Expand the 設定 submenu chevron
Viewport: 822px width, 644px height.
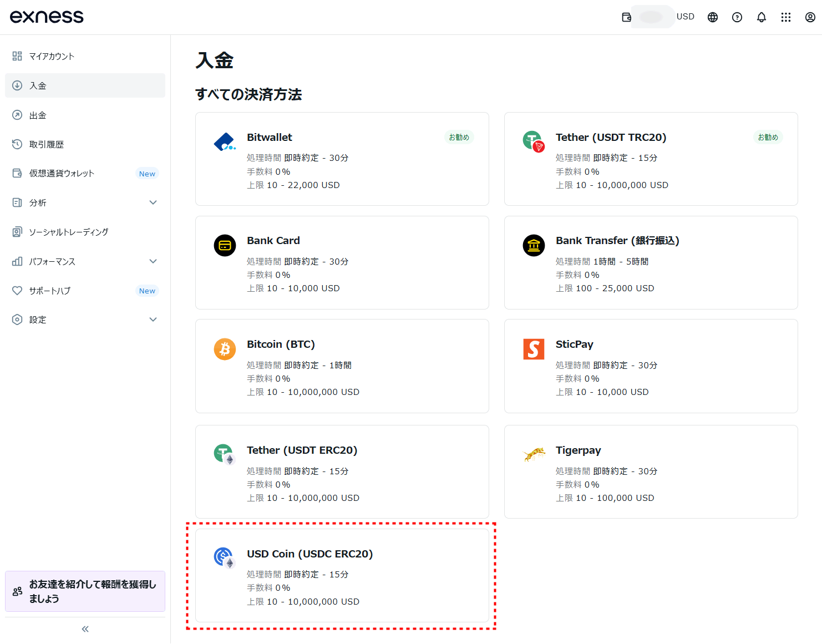pos(153,320)
